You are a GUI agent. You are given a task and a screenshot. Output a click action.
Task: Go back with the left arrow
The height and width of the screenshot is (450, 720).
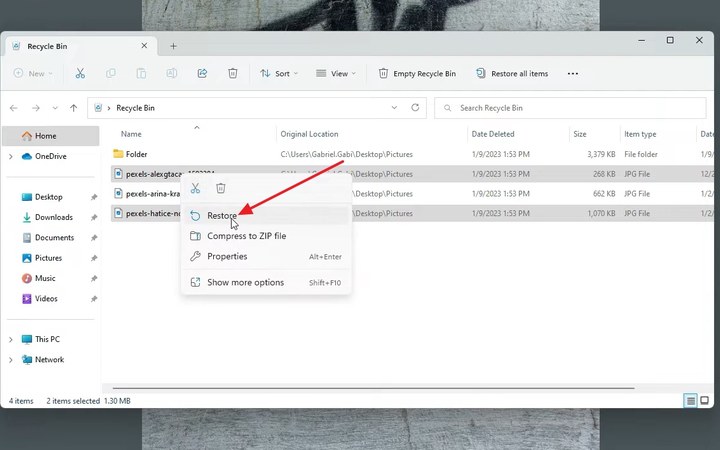(x=14, y=108)
